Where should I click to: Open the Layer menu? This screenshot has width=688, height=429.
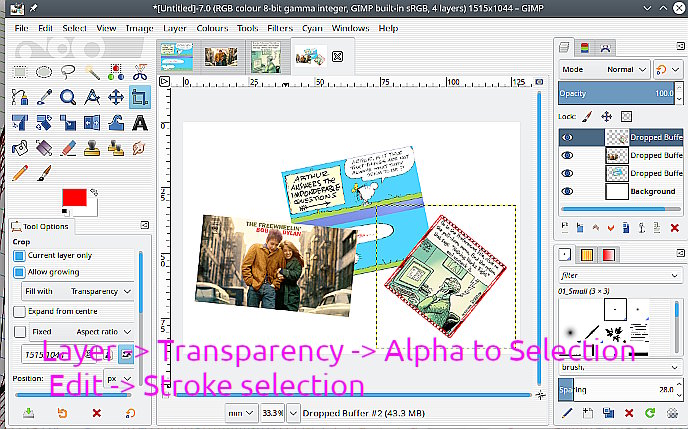(175, 29)
